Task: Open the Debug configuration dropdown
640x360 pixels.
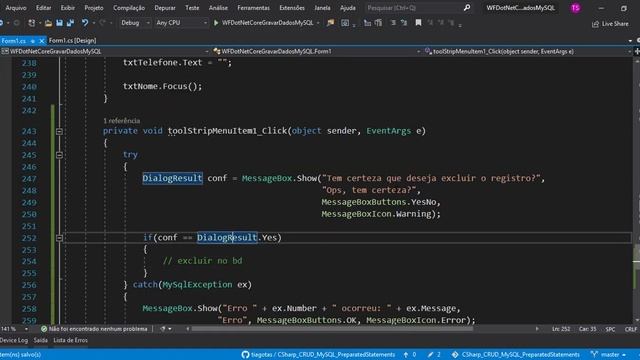Action: click(x=135, y=23)
